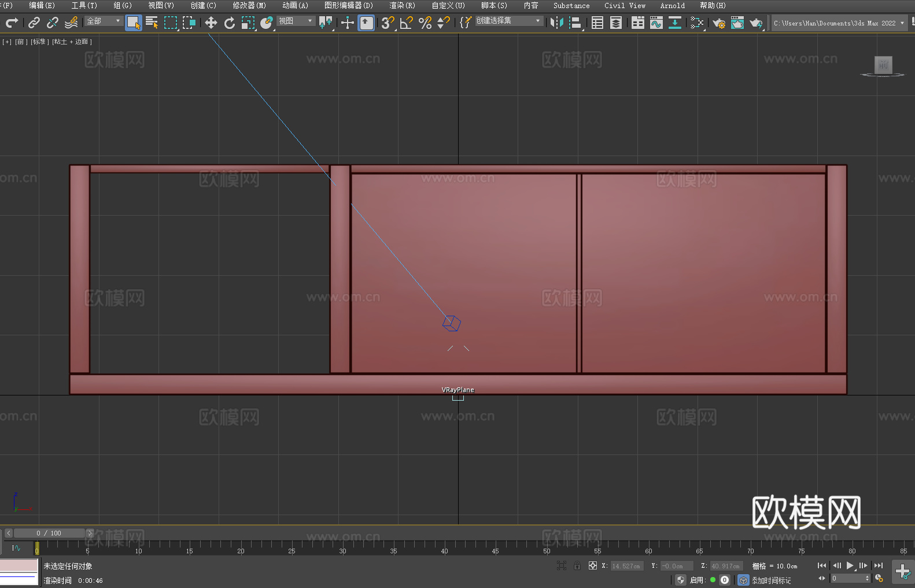Toggle Layer Explorer icon
Viewport: 915px width, 588px height.
pos(616,23)
